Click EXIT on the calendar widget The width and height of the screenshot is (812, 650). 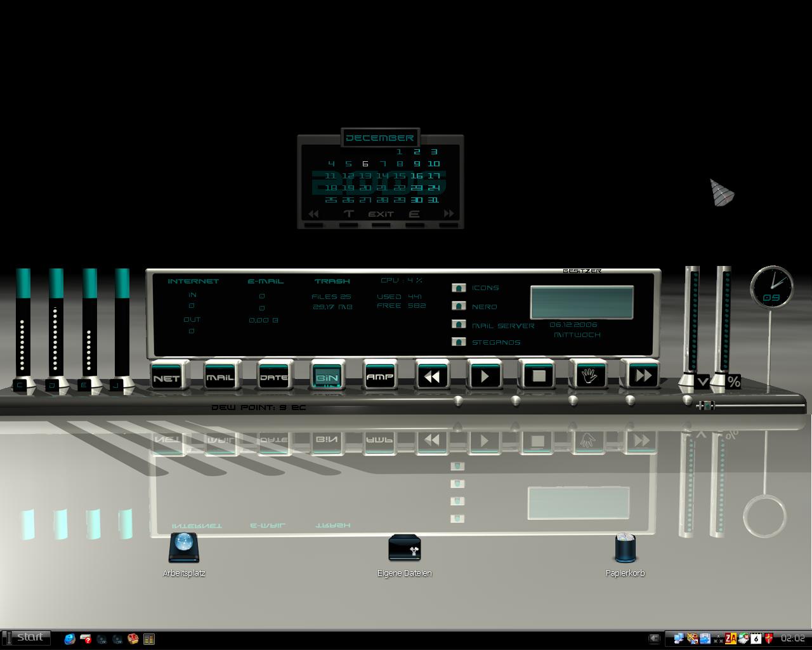(381, 215)
